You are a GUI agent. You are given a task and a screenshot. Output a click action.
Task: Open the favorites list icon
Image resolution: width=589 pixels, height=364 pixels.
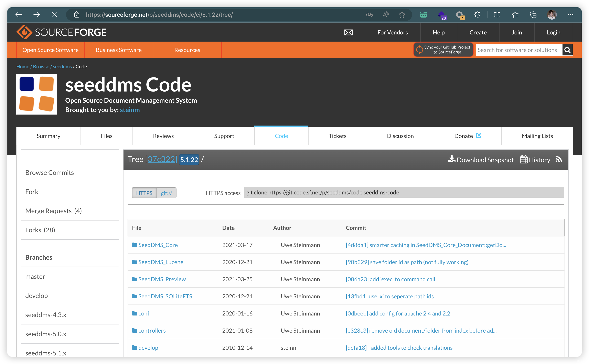515,15
